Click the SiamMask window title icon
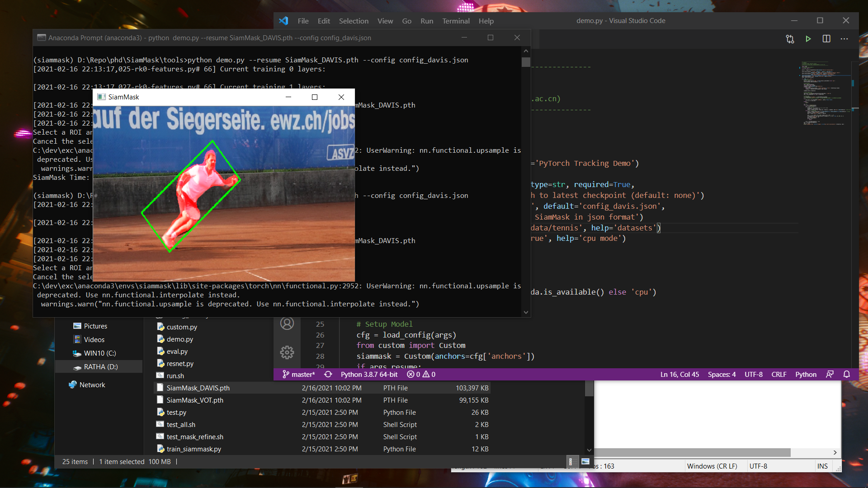 click(x=101, y=97)
